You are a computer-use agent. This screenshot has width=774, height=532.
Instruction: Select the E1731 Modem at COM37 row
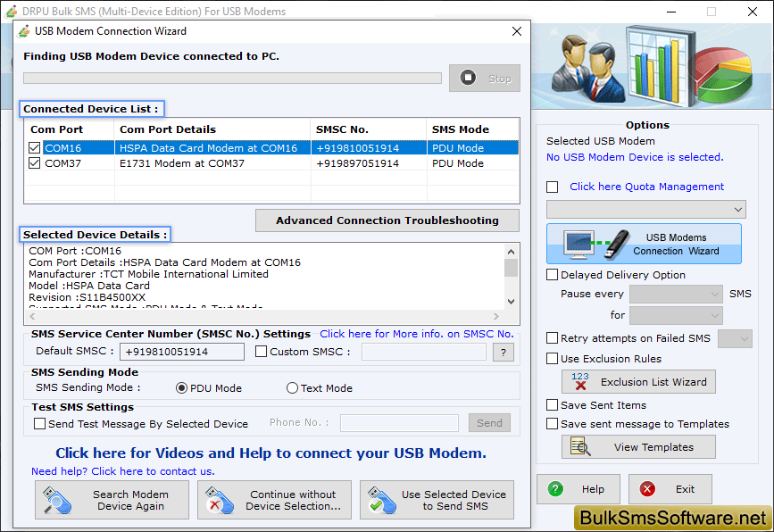[x=271, y=163]
